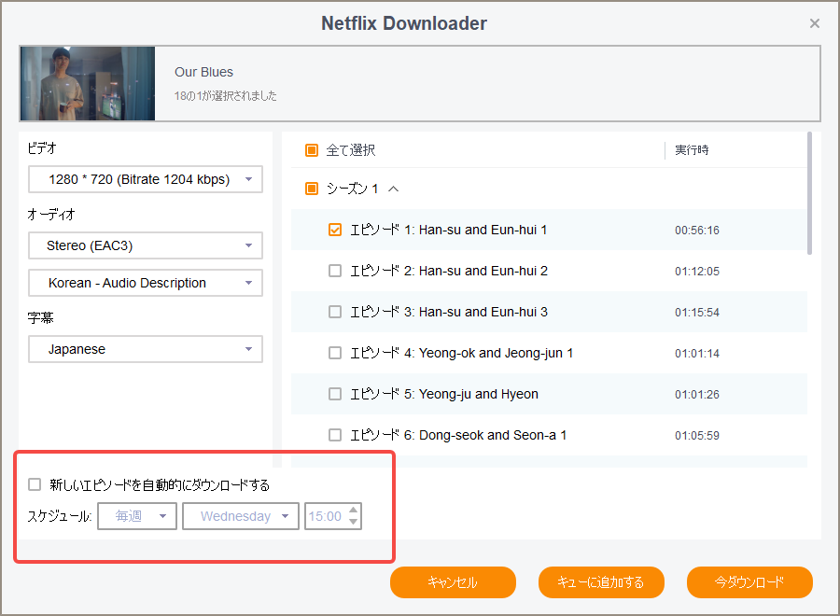Click the 実行時 column header
The height and width of the screenshot is (616, 840).
(x=692, y=150)
